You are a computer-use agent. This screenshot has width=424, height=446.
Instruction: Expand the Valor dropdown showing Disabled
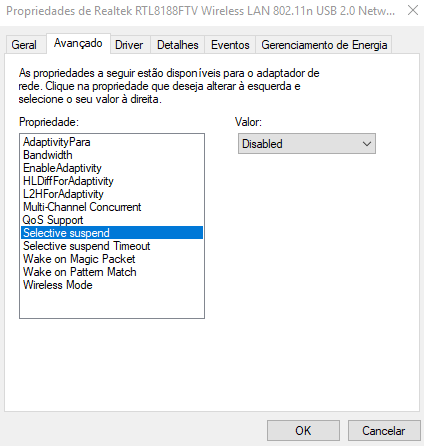[x=307, y=144]
